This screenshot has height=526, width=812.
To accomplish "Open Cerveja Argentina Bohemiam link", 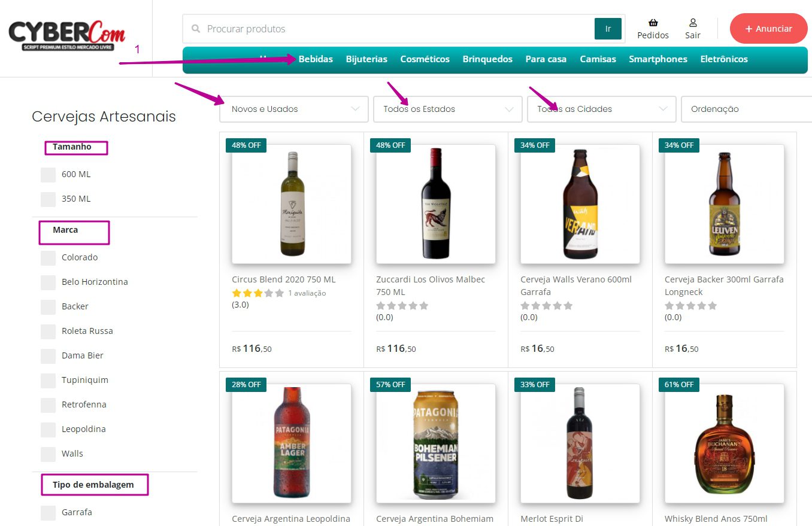I will (435, 519).
